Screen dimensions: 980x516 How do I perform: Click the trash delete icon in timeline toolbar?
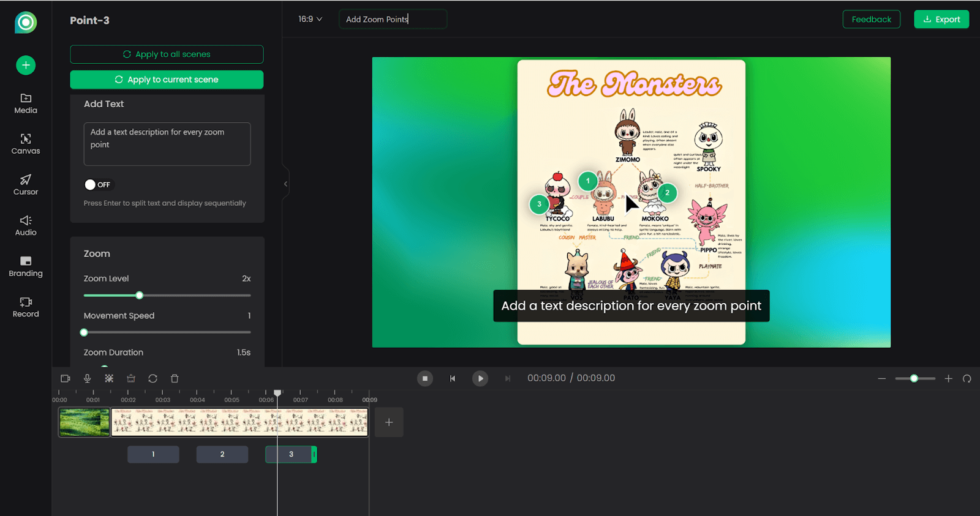coord(175,378)
